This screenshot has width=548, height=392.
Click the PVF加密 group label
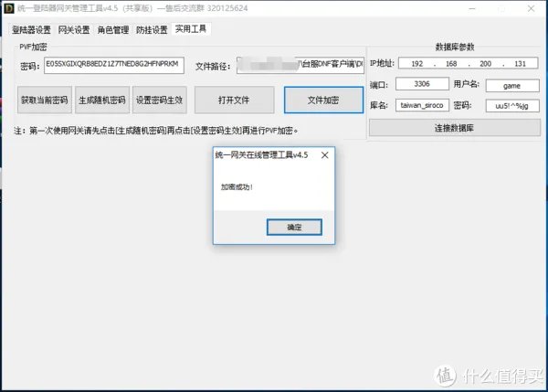[33, 47]
